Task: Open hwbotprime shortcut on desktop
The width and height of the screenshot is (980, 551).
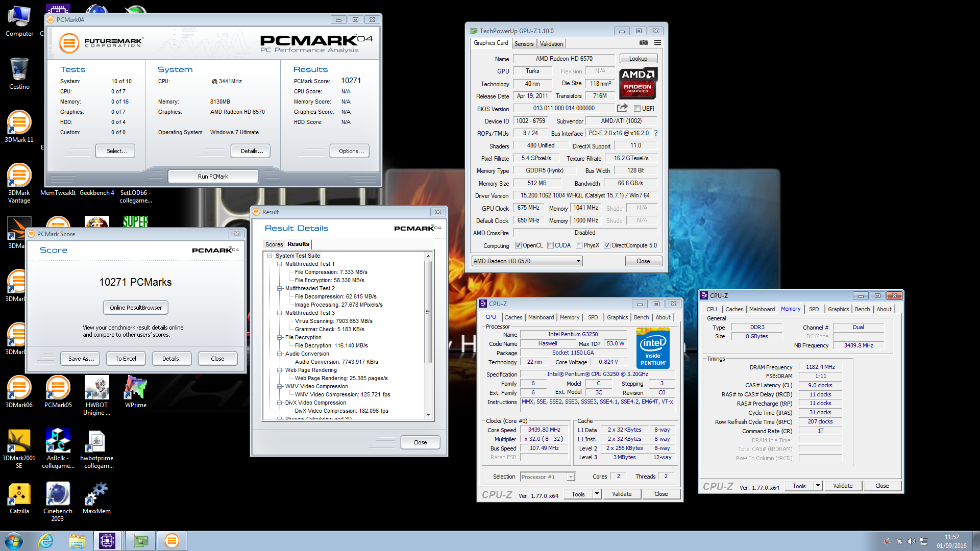Action: coord(96,448)
